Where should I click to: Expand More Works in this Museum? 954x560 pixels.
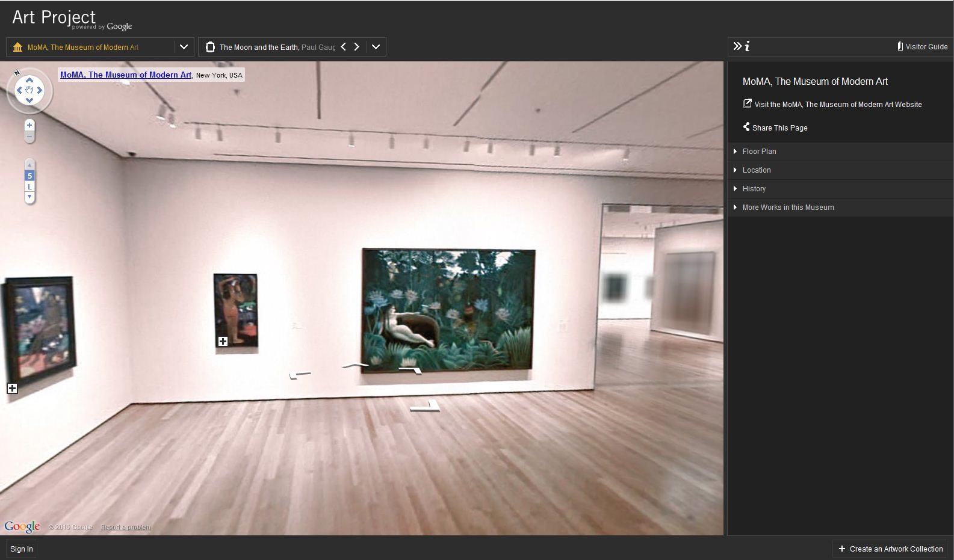[x=840, y=208]
